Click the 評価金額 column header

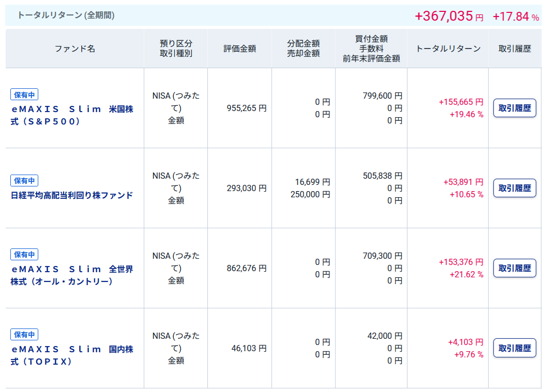(239, 49)
